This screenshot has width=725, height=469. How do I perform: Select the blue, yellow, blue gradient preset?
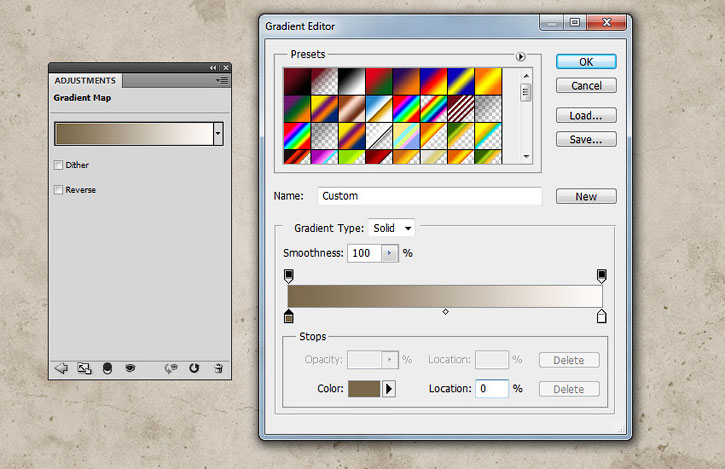pos(461,81)
